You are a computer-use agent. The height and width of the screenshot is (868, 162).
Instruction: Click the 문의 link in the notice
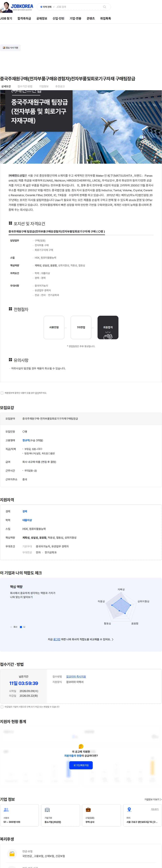pyautogui.click(x=37, y=393)
